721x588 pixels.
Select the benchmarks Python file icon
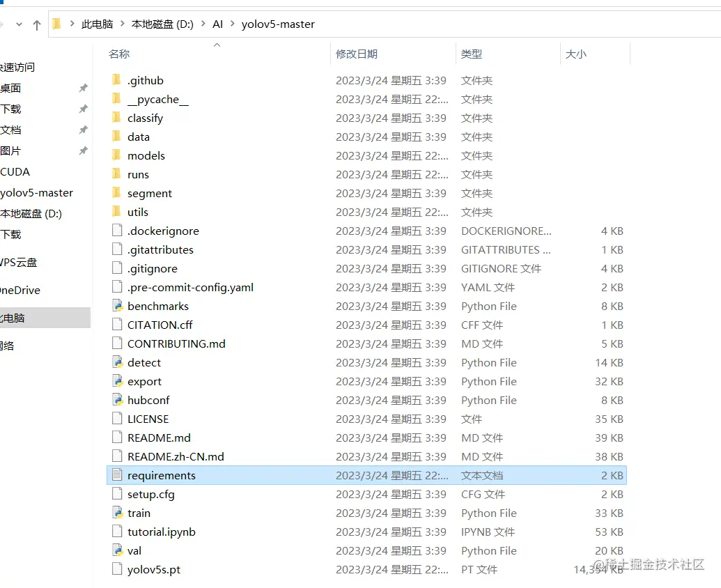117,306
